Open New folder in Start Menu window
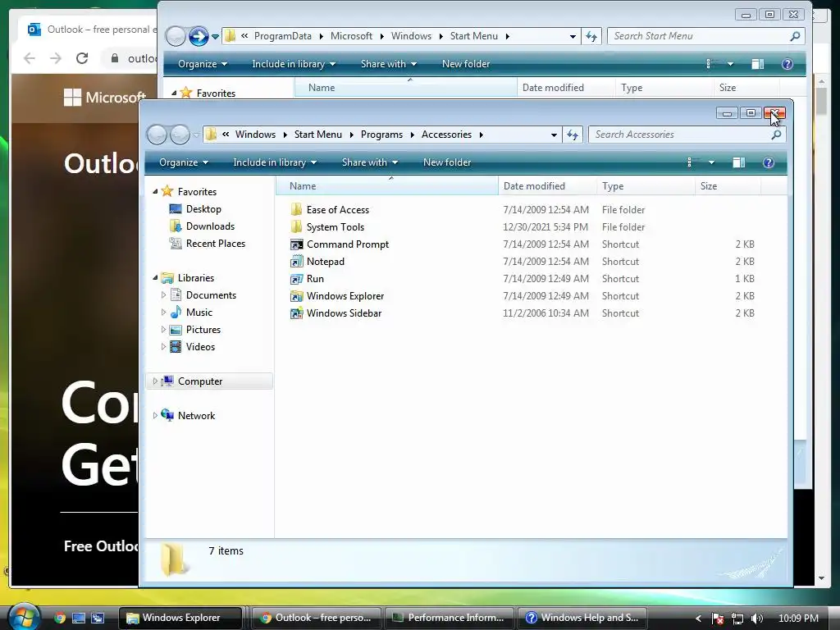Image resolution: width=840 pixels, height=630 pixels. (x=466, y=64)
